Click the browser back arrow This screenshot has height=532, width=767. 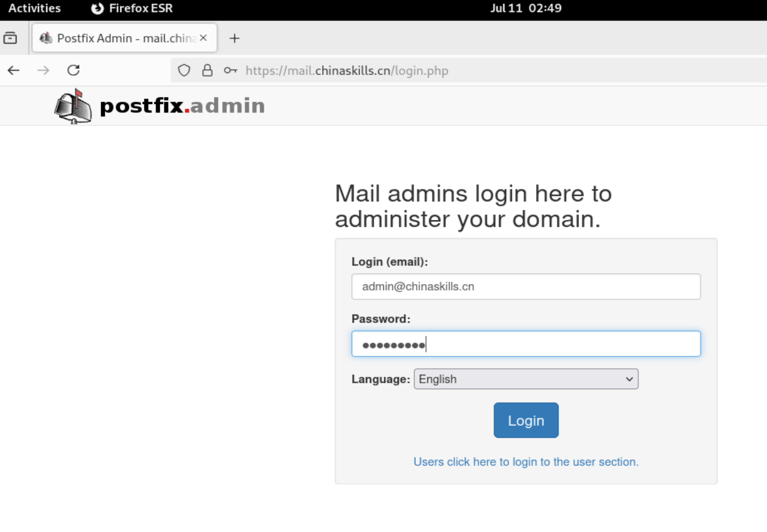point(14,70)
